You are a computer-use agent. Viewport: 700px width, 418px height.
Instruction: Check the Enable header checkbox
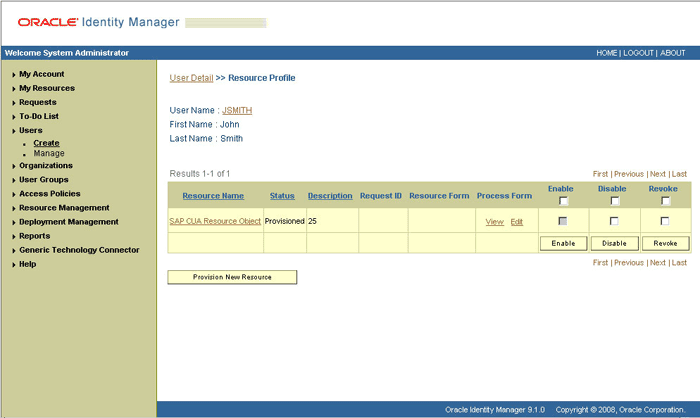pyautogui.click(x=563, y=201)
